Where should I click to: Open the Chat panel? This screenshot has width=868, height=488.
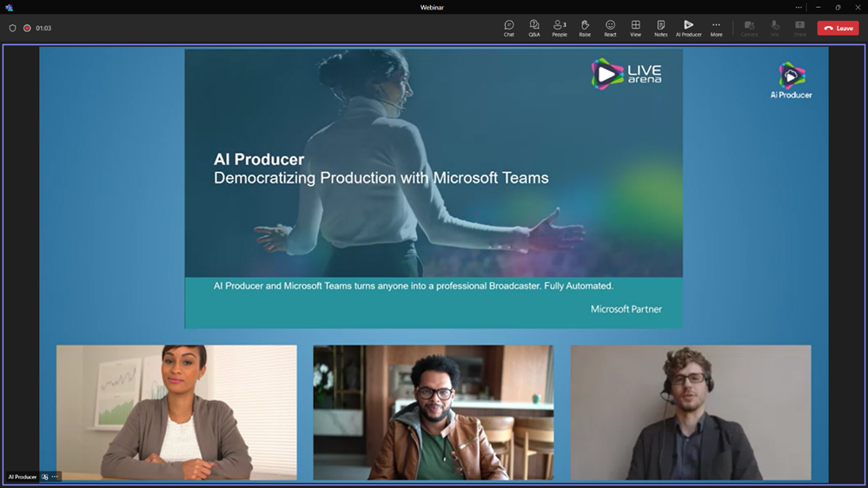tap(509, 28)
